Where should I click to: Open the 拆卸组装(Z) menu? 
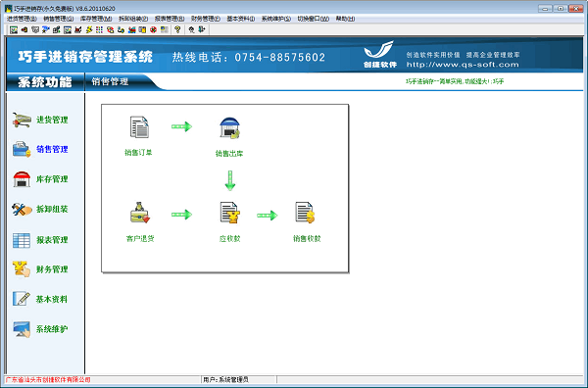[133, 19]
